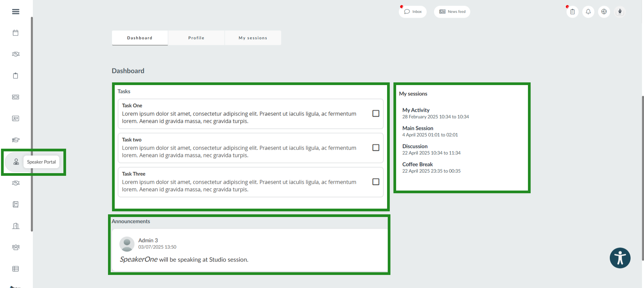
Task: Select the Speaker Portal sidebar icon
Action: pos(16,162)
